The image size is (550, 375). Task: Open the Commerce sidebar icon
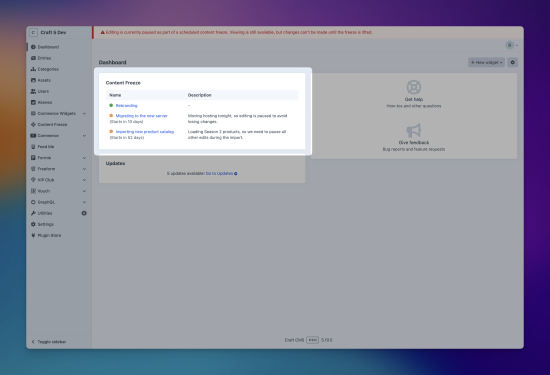coord(33,135)
